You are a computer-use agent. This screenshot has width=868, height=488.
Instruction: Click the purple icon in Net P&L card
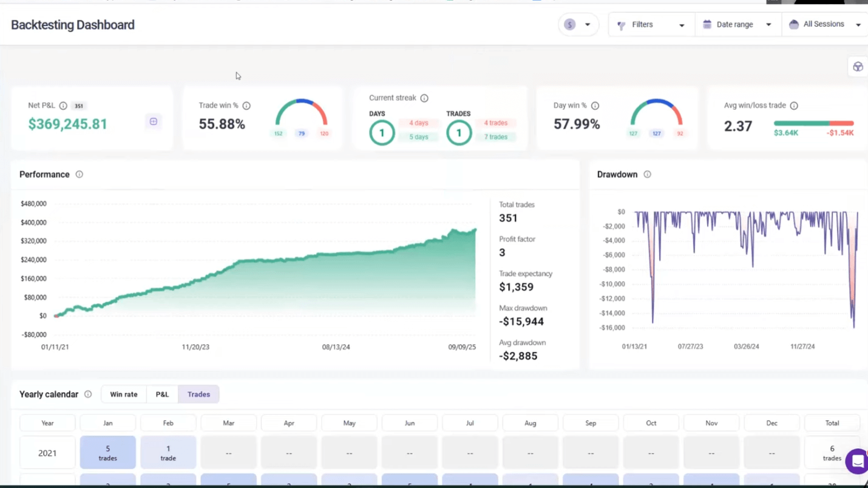point(154,122)
